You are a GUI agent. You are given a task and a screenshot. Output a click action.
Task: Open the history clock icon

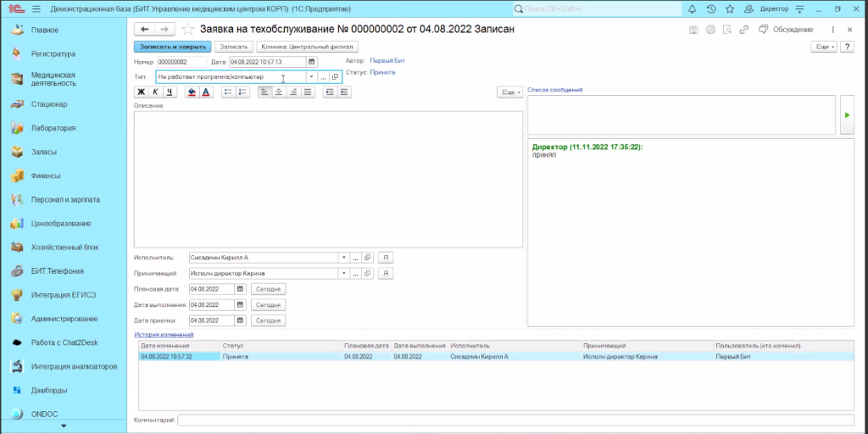tap(710, 8)
